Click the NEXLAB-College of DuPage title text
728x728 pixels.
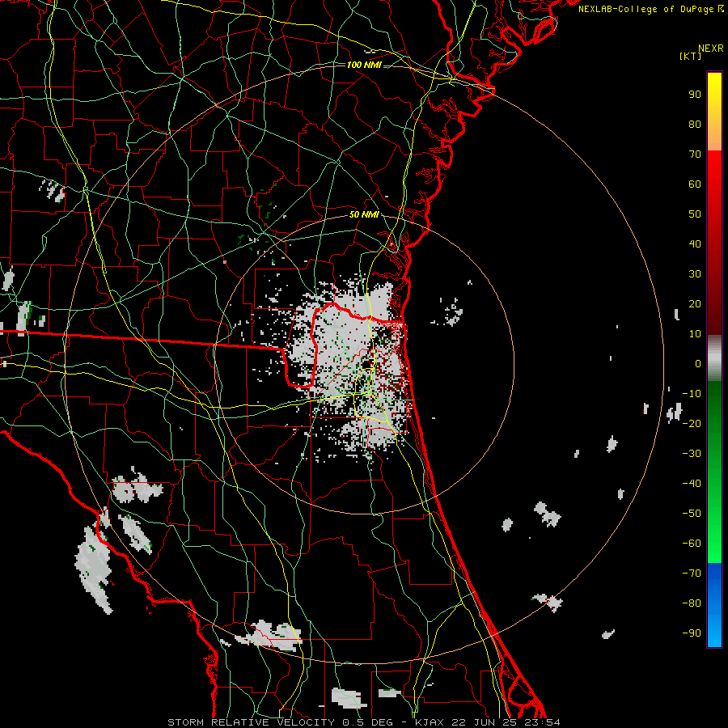point(650,9)
